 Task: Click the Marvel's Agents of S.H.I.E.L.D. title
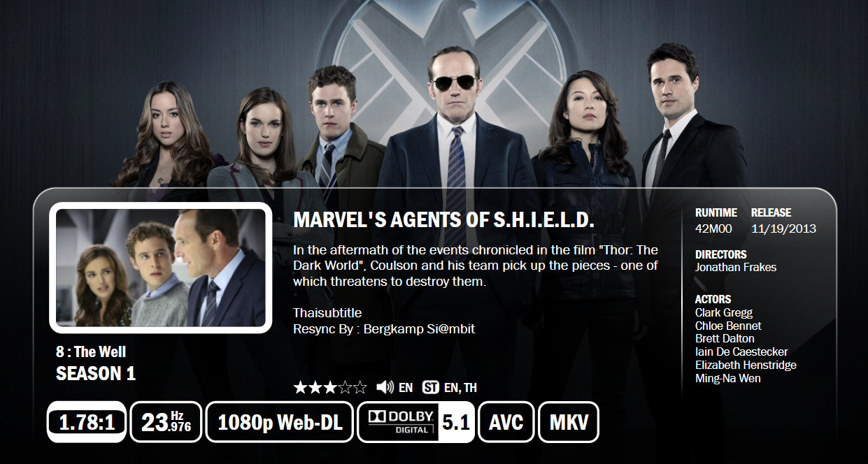[443, 220]
